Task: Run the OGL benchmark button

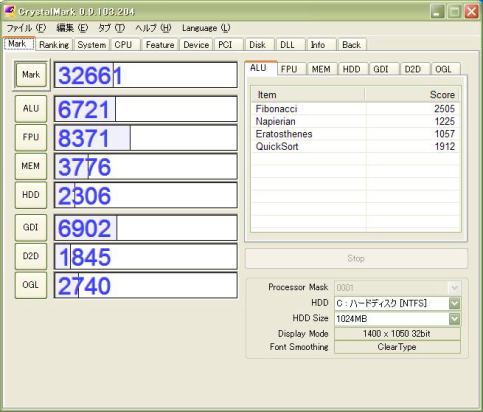Action: (x=31, y=285)
